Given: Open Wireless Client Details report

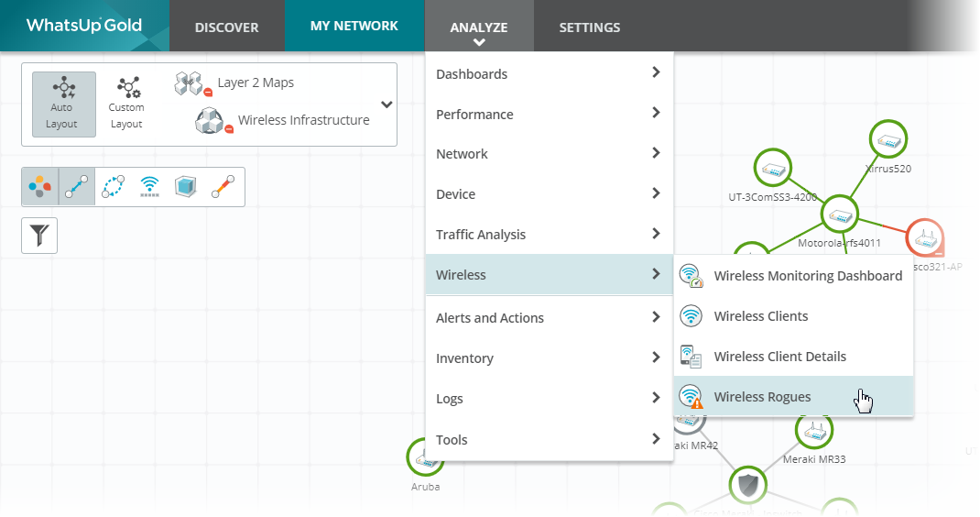Looking at the screenshot, I should tap(793, 357).
